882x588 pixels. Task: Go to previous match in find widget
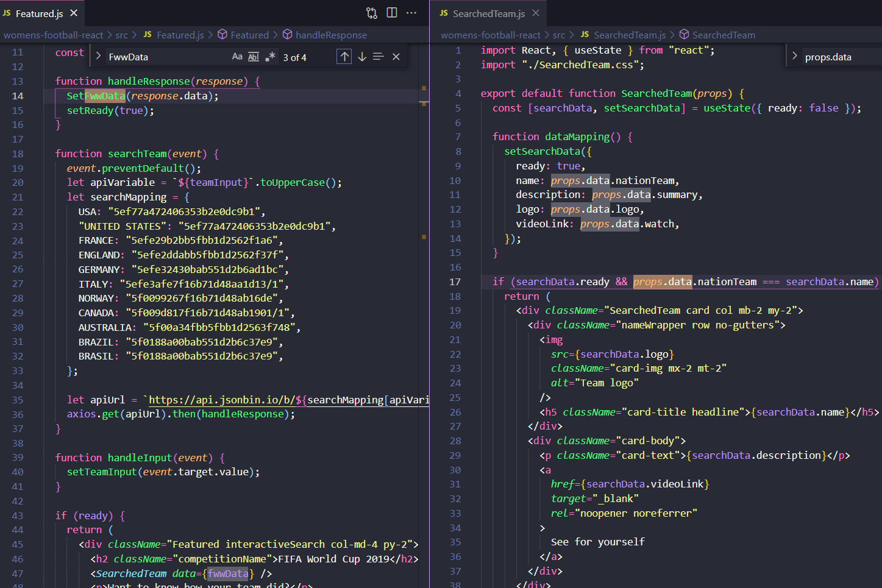click(x=344, y=57)
